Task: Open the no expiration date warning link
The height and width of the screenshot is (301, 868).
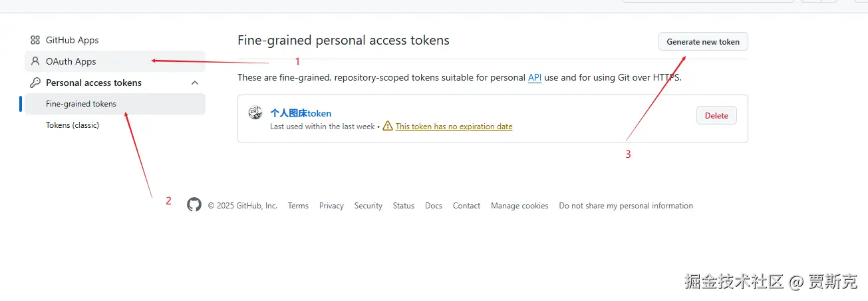Action: 454,127
